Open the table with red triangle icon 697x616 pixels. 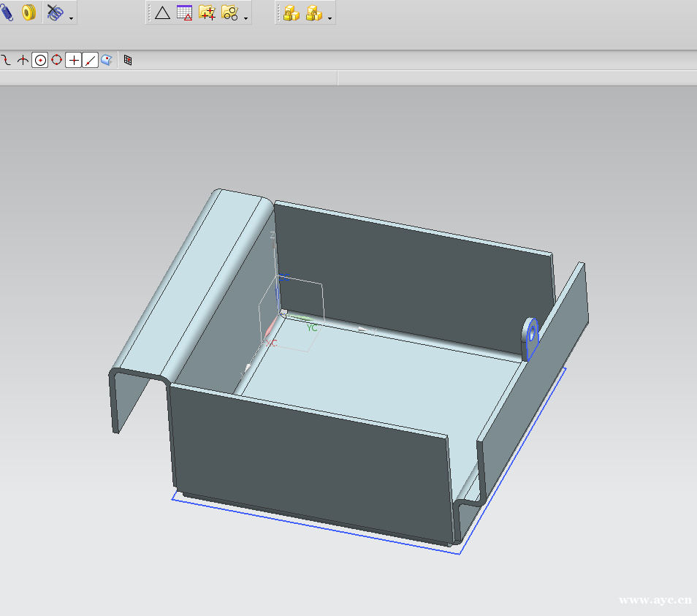point(185,12)
